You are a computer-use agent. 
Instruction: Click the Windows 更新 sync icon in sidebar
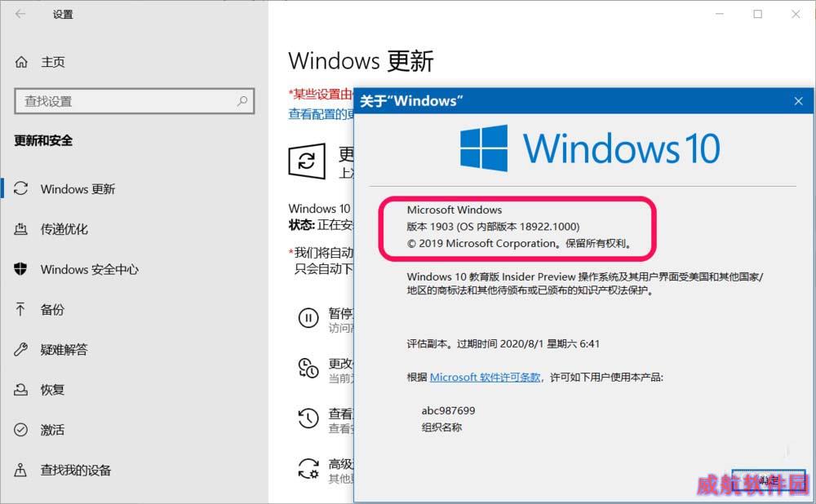21,188
